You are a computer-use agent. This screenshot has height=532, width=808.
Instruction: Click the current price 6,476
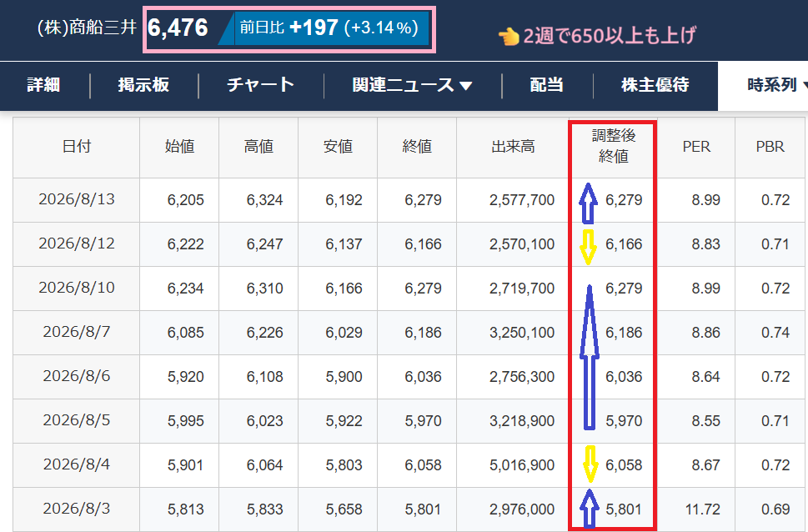pyautogui.click(x=178, y=28)
